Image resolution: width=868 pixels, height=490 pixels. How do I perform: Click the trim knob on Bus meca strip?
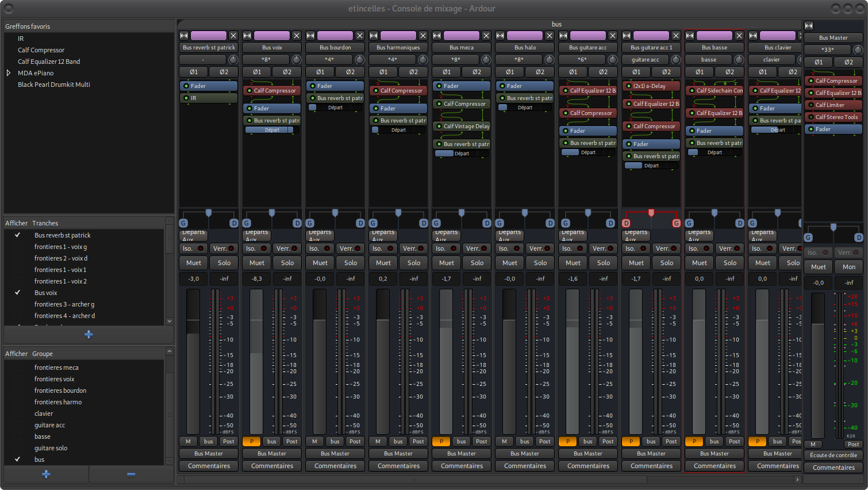486,60
